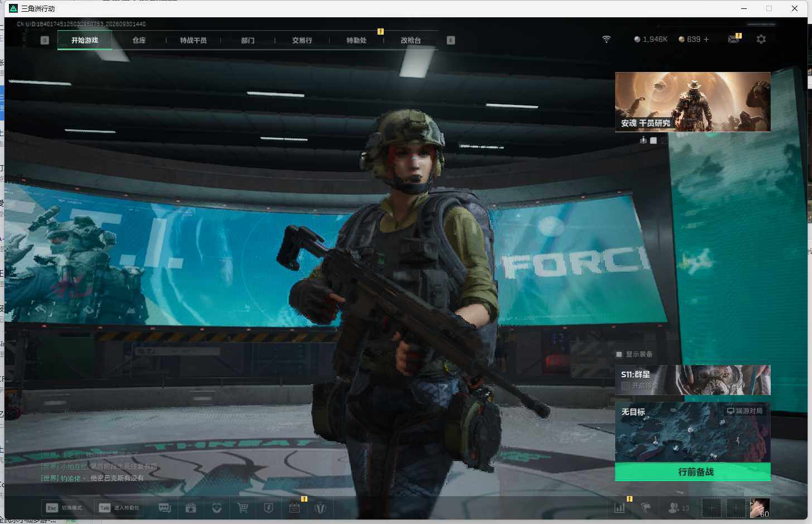Switch to the 仓库 tab
The image size is (812, 524).
click(139, 40)
